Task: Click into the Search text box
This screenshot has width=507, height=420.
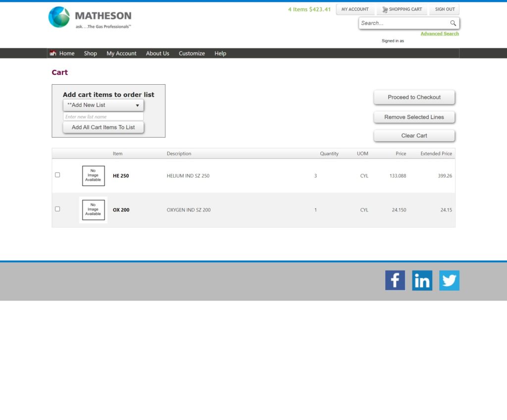Action: tap(404, 23)
